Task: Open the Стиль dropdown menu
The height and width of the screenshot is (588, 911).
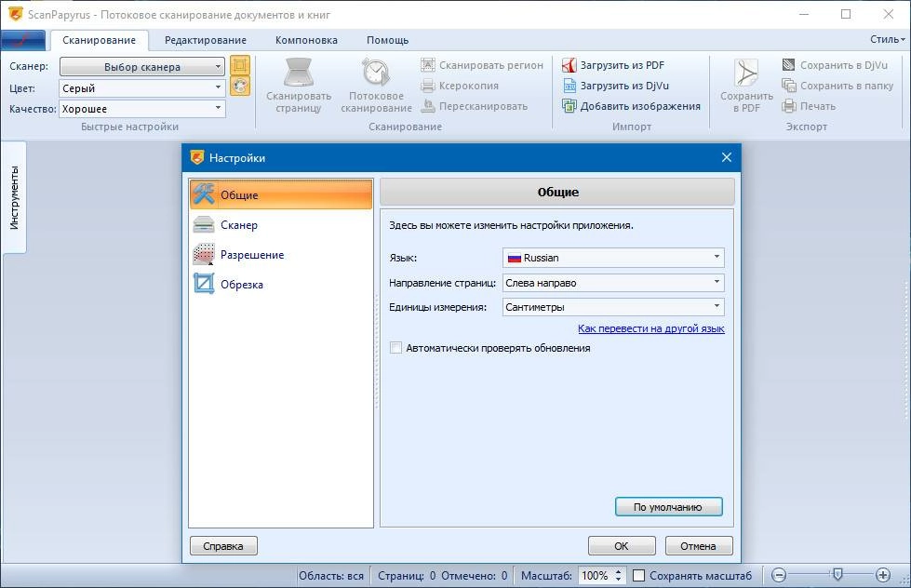Action: tap(887, 39)
